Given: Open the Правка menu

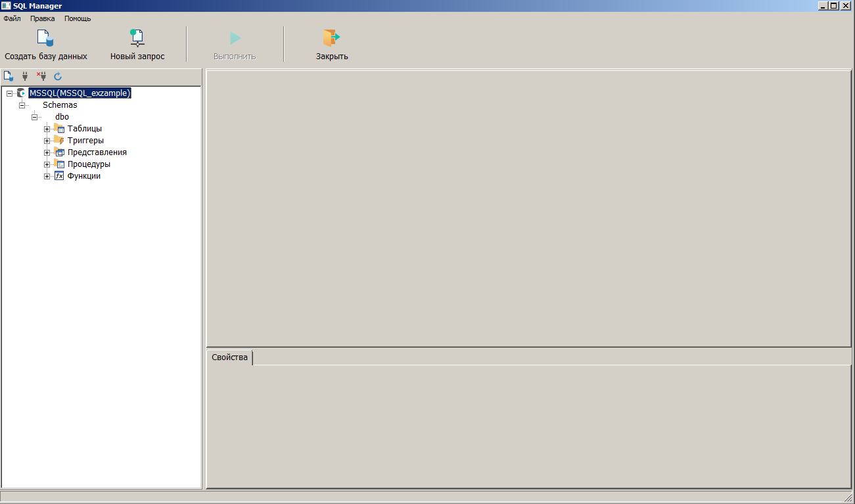Looking at the screenshot, I should (43, 18).
